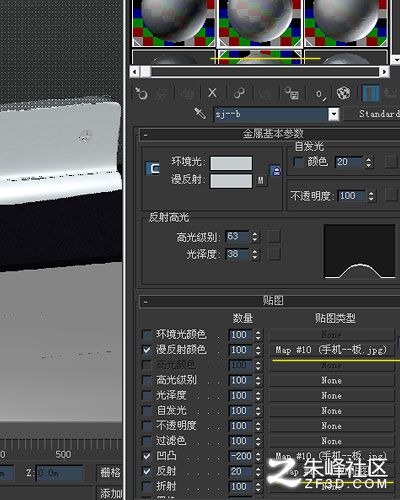Uncheck the 凹凸 bump map checkbox
The width and height of the screenshot is (400, 500).
[147, 456]
